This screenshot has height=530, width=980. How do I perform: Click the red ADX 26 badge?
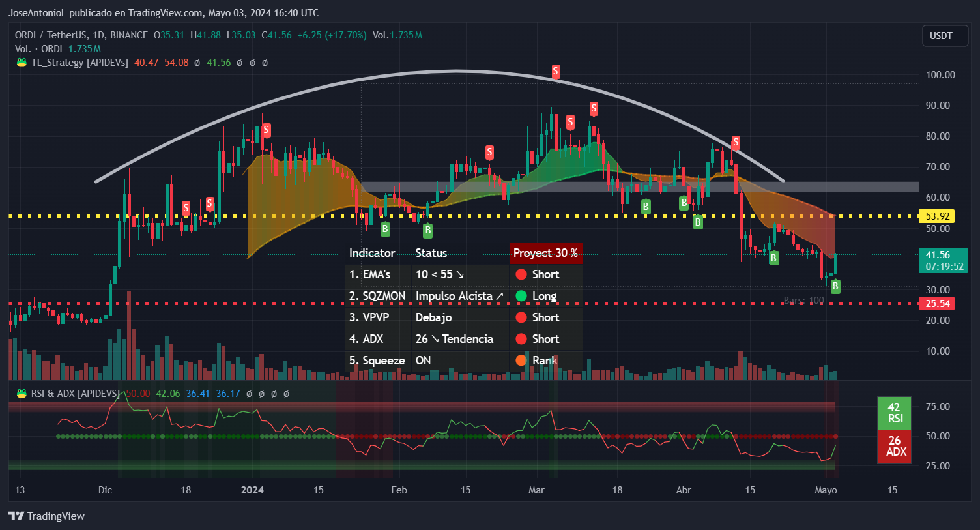pos(894,447)
